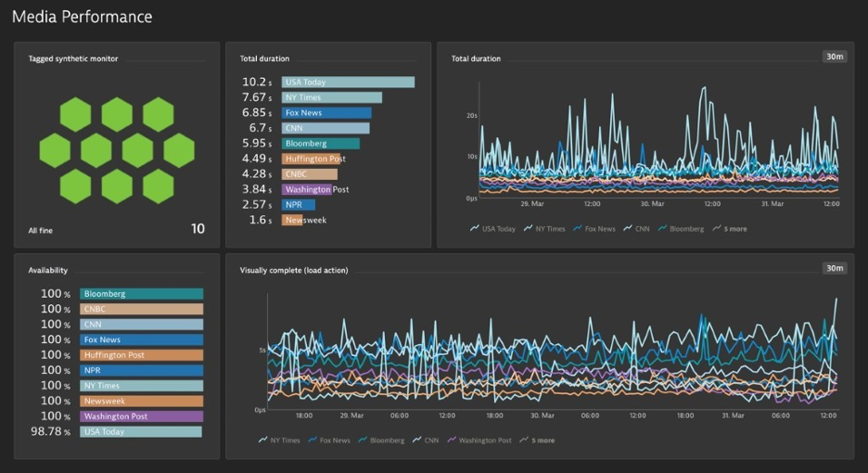The width and height of the screenshot is (868, 473).
Task: Open Availability tile title
Action: click(x=47, y=270)
